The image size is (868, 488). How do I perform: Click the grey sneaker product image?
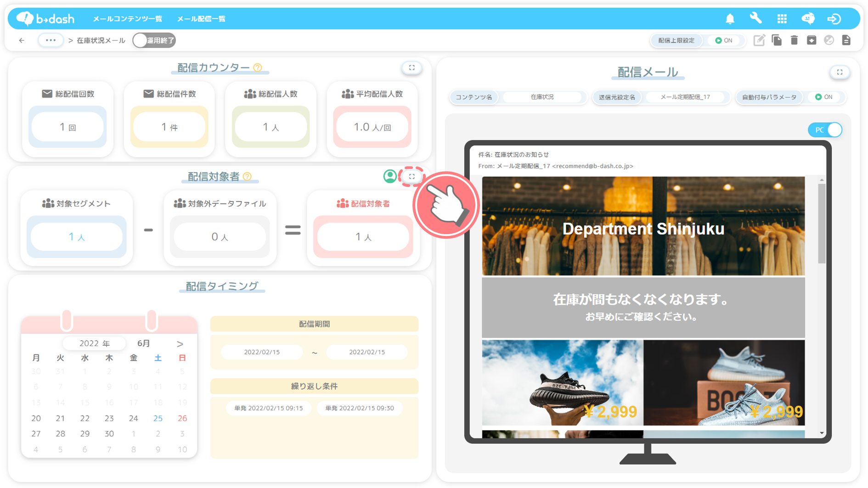pos(724,382)
